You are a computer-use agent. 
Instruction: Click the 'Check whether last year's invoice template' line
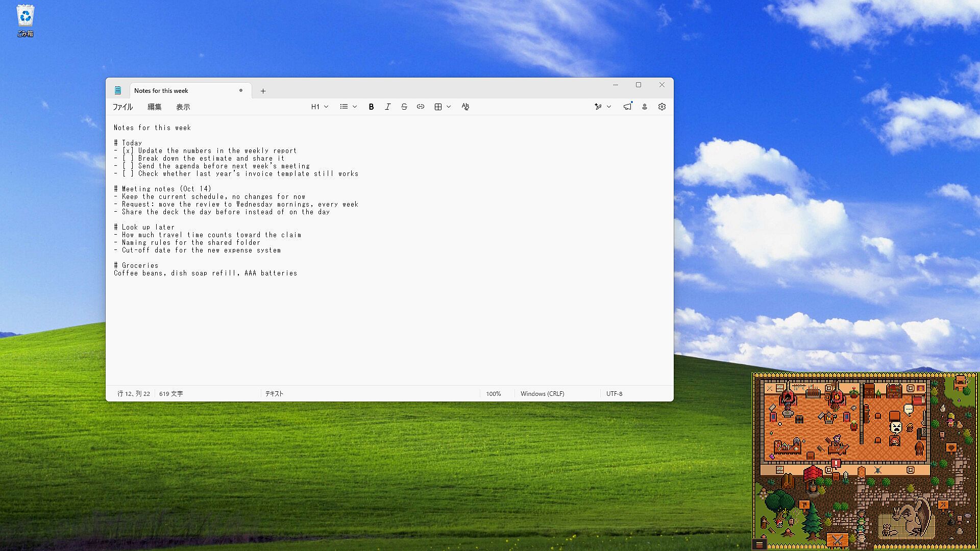[x=236, y=173]
